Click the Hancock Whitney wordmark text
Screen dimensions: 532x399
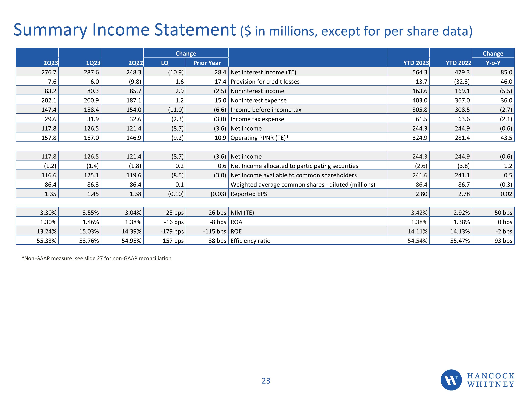coord(491,380)
